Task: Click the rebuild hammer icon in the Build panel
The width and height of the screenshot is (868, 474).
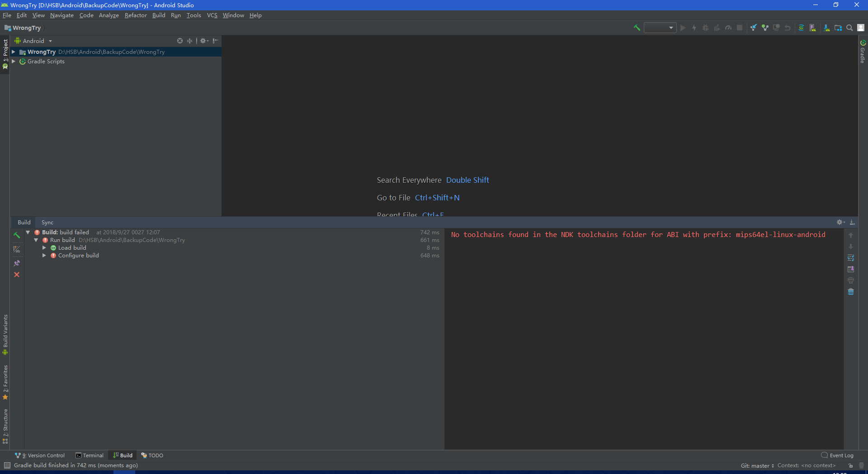Action: pos(17,235)
